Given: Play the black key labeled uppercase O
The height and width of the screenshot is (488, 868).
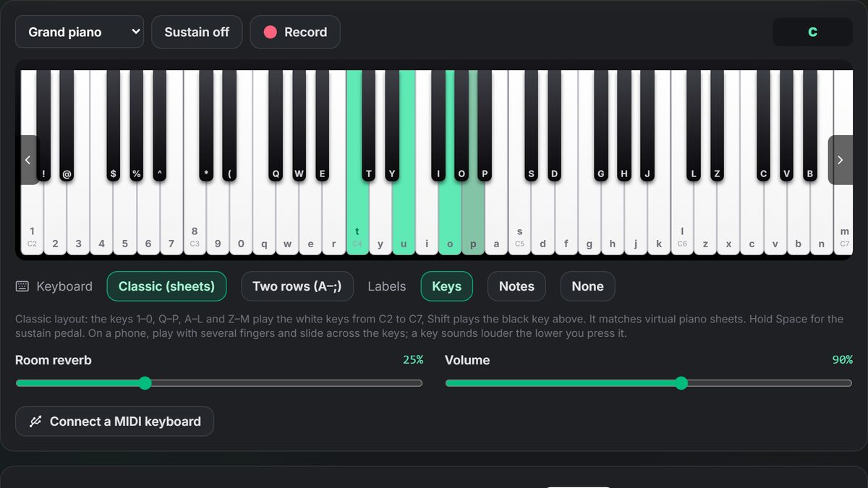Looking at the screenshot, I should click(x=461, y=127).
